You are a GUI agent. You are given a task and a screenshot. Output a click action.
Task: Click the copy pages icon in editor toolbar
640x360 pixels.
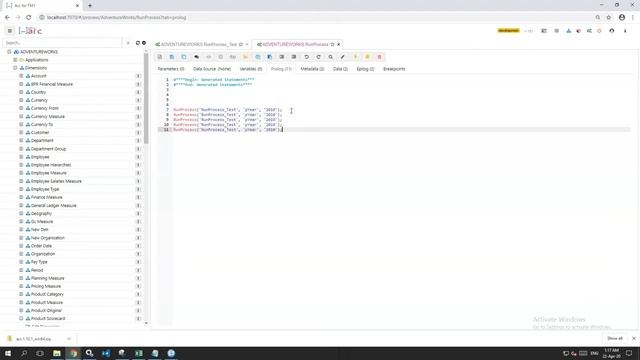tap(184, 57)
